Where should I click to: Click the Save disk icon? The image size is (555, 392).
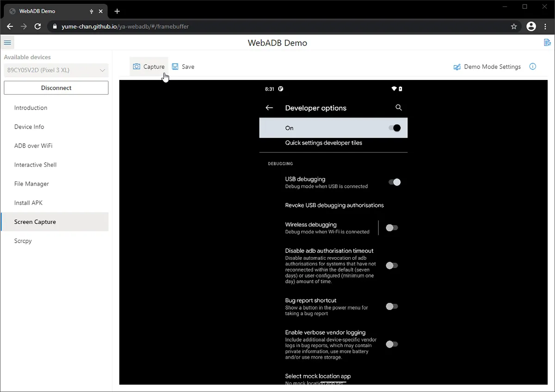[x=175, y=66]
